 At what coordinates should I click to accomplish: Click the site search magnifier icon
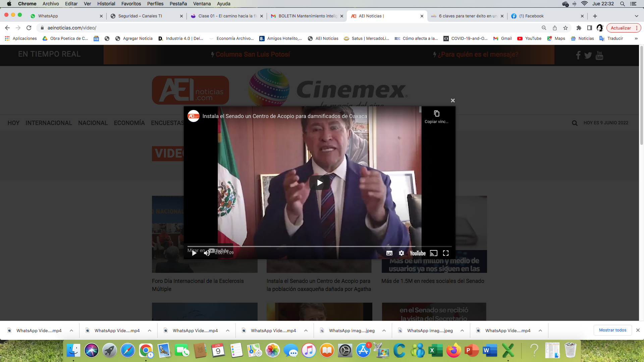[575, 123]
